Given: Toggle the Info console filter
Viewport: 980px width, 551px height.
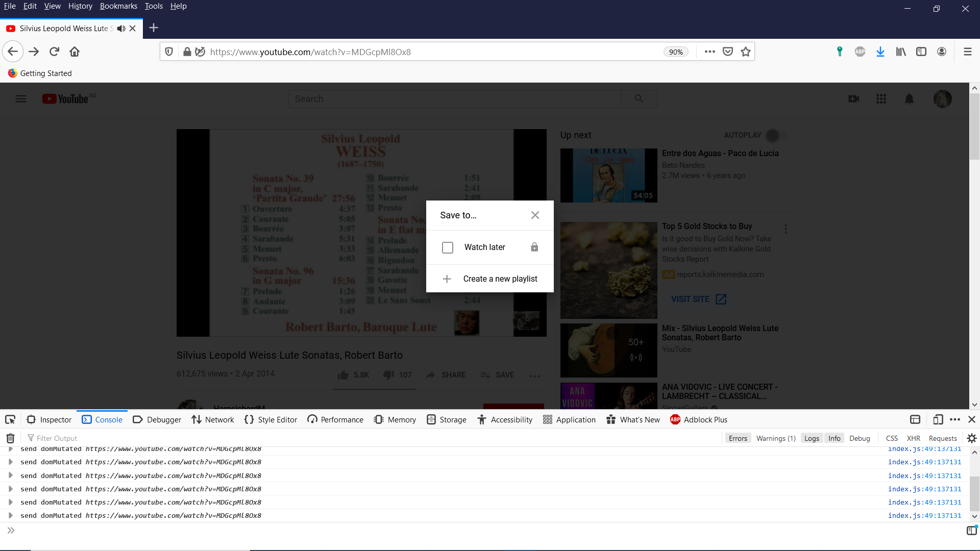Looking at the screenshot, I should (x=834, y=438).
